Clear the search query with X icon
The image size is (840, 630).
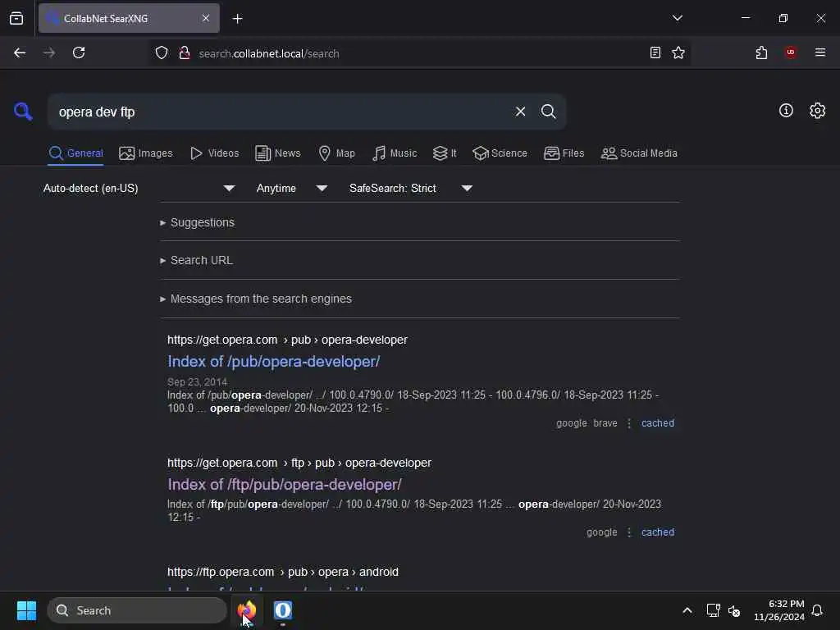click(520, 112)
